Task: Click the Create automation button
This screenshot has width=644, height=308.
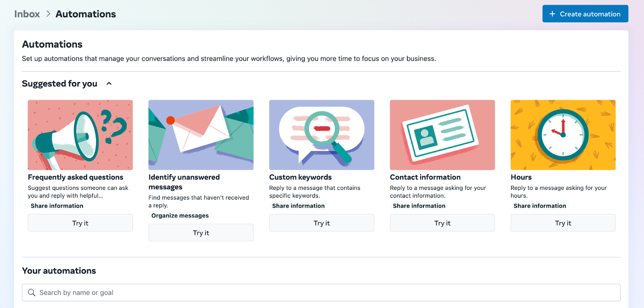Action: coord(585,14)
